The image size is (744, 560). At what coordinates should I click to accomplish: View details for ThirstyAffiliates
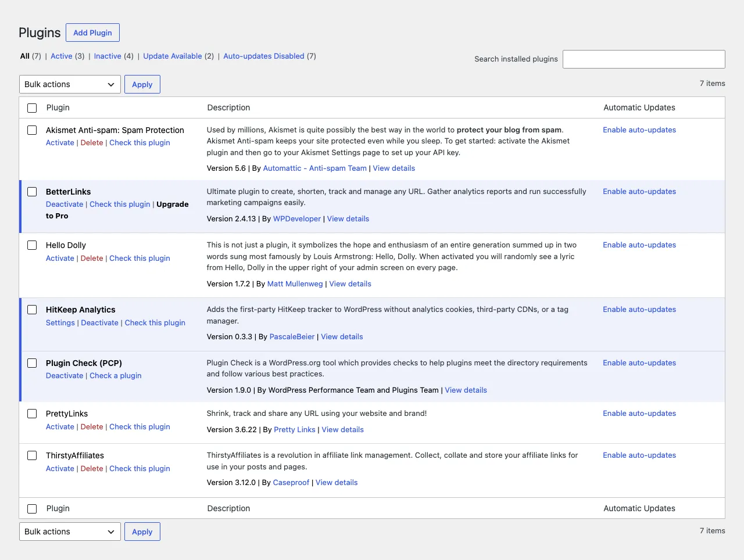(337, 483)
